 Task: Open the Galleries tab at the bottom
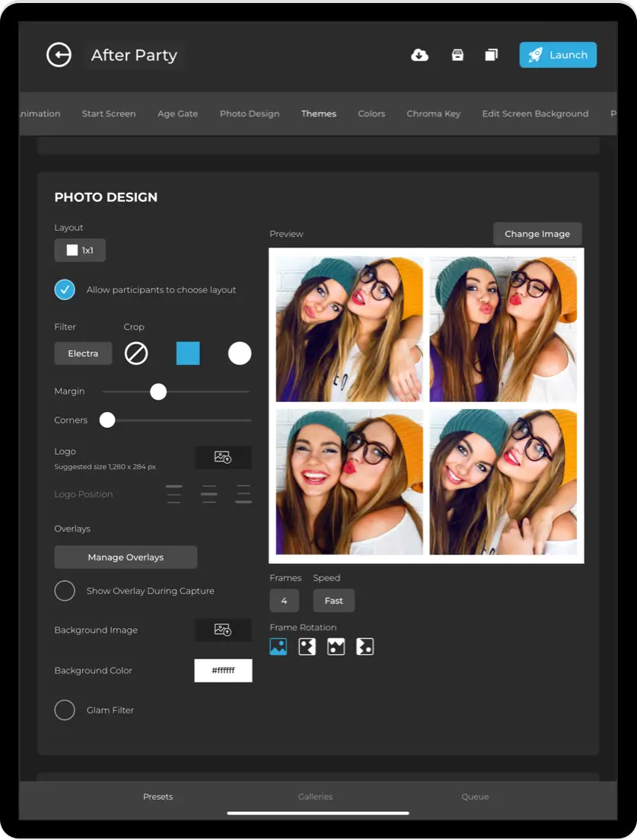pyautogui.click(x=315, y=797)
